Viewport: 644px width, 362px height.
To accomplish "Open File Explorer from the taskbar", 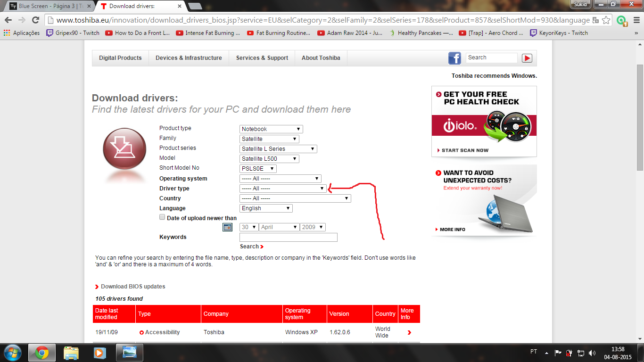I will (71, 353).
